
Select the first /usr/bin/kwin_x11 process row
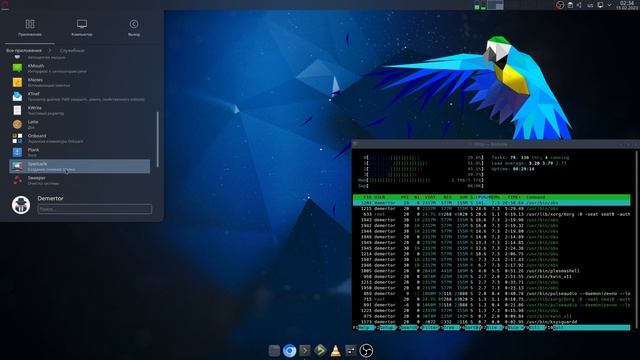tap(491, 276)
